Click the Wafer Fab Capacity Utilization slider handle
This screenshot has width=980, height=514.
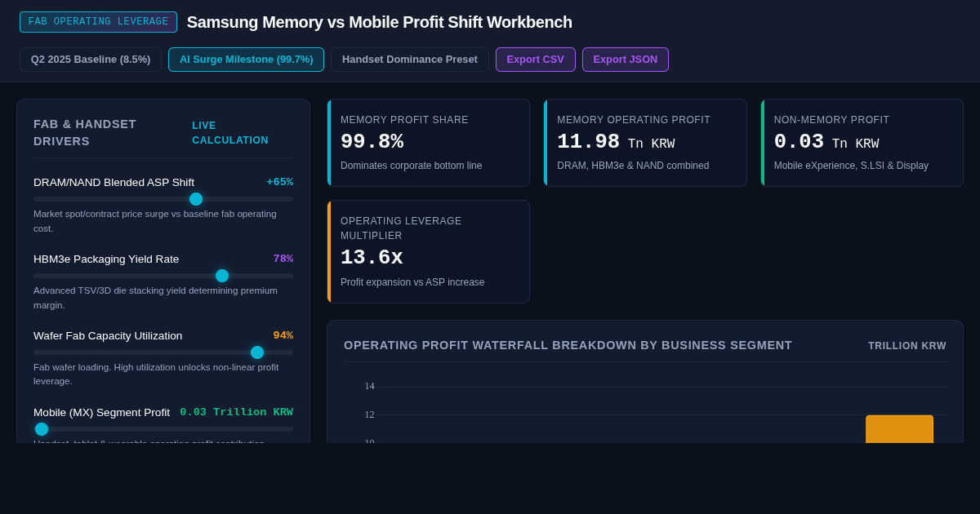click(x=257, y=352)
